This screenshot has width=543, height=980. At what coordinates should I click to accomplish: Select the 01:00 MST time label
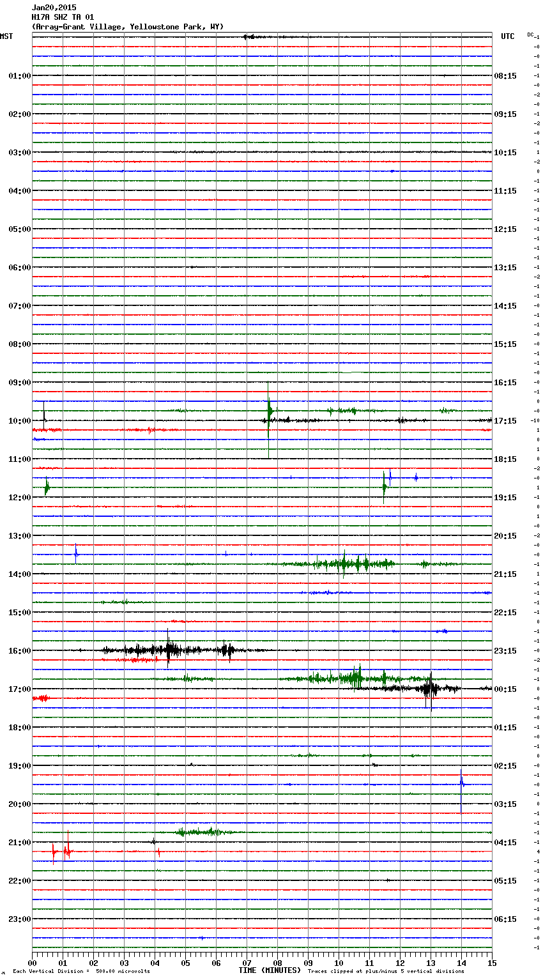tap(19, 76)
